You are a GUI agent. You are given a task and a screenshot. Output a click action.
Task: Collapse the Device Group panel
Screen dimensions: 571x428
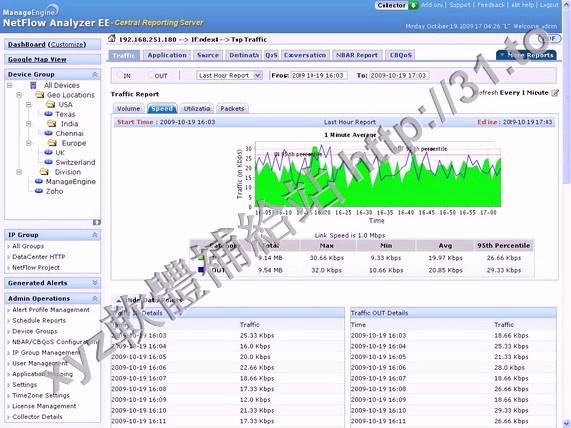95,74
